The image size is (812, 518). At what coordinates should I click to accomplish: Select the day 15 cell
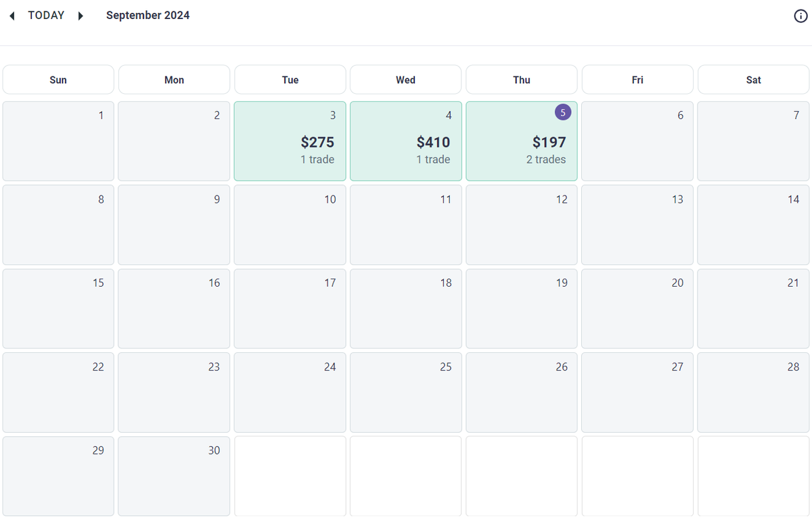58,309
